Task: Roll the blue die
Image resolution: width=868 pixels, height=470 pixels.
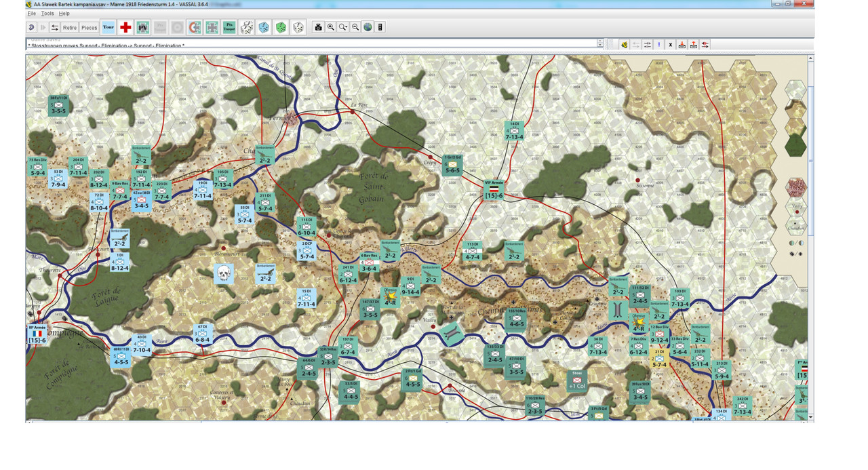Action: pyautogui.click(x=264, y=28)
